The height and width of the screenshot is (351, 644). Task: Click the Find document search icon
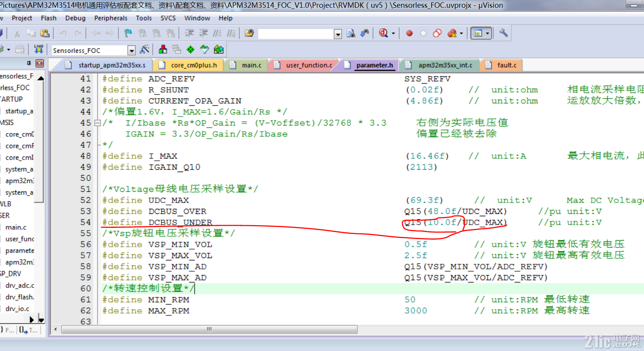tap(351, 34)
